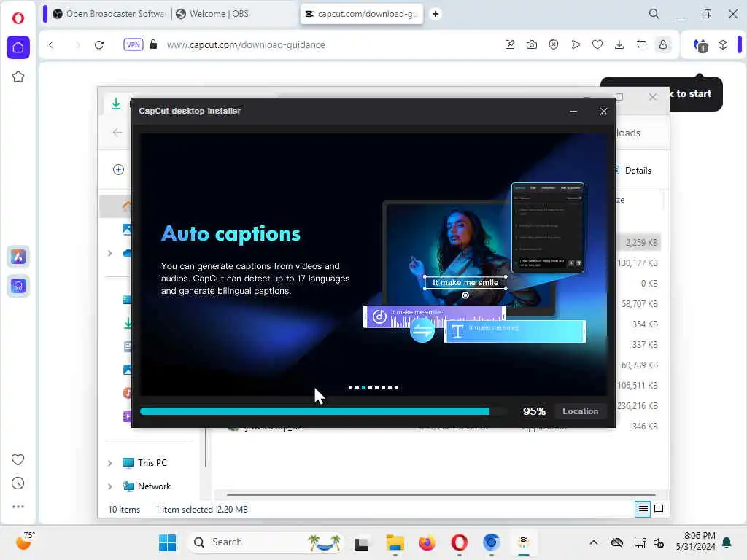
Task: Open browser downloads icon in toolbar
Action: (x=619, y=44)
